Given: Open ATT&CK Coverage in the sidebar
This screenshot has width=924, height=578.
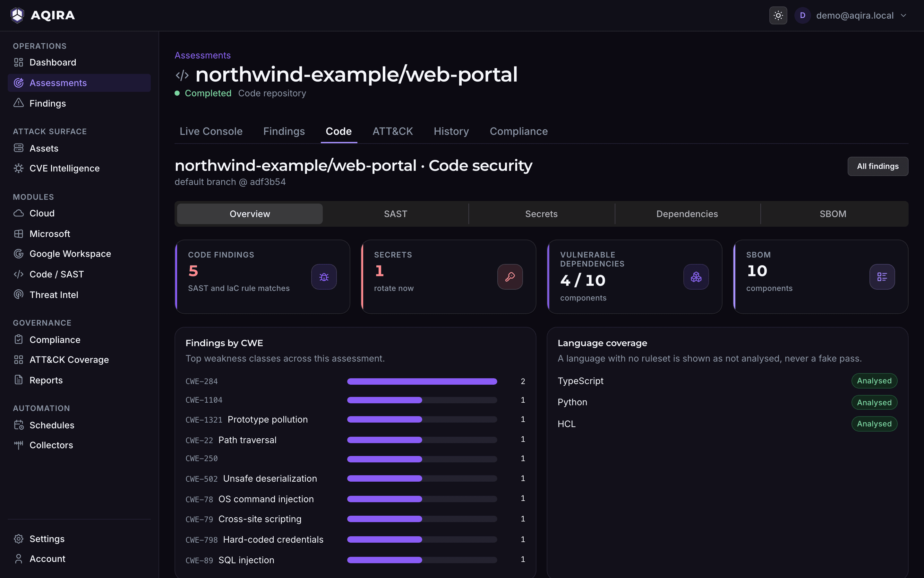Looking at the screenshot, I should 79,360.
